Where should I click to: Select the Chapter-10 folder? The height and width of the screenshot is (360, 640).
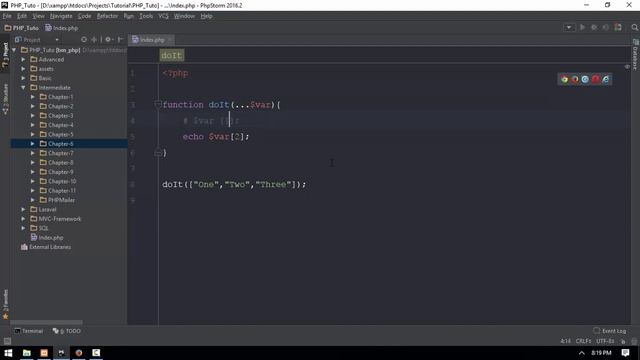coord(62,181)
